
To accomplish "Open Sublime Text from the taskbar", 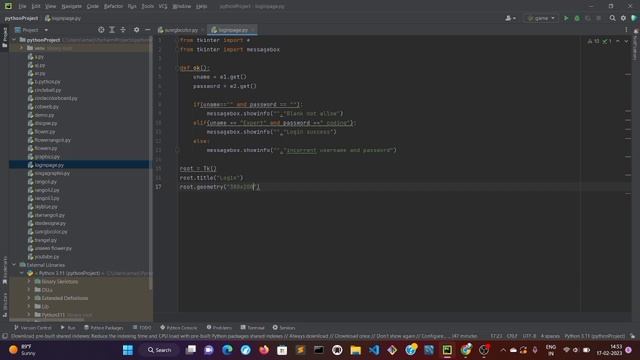I will (x=300, y=350).
